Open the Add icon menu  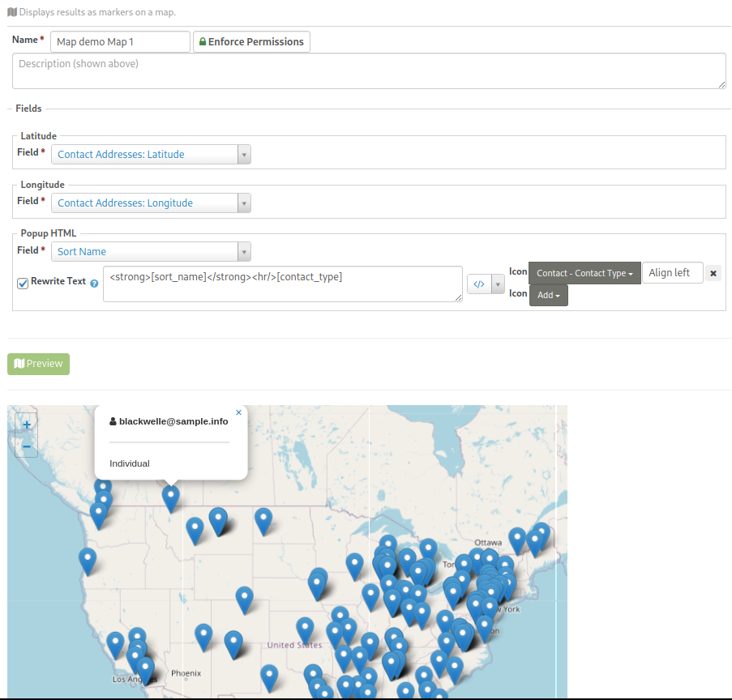549,296
